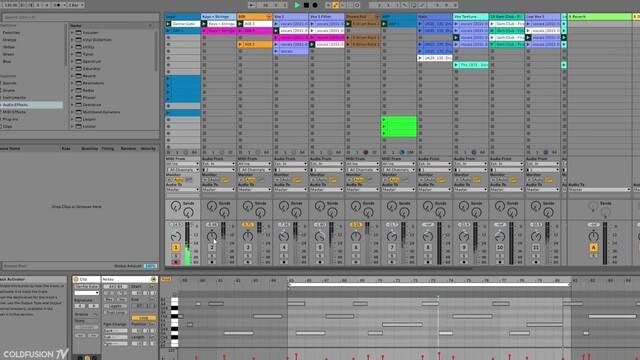
Task: Stop playback with the square Stop button
Action: click(306, 5)
